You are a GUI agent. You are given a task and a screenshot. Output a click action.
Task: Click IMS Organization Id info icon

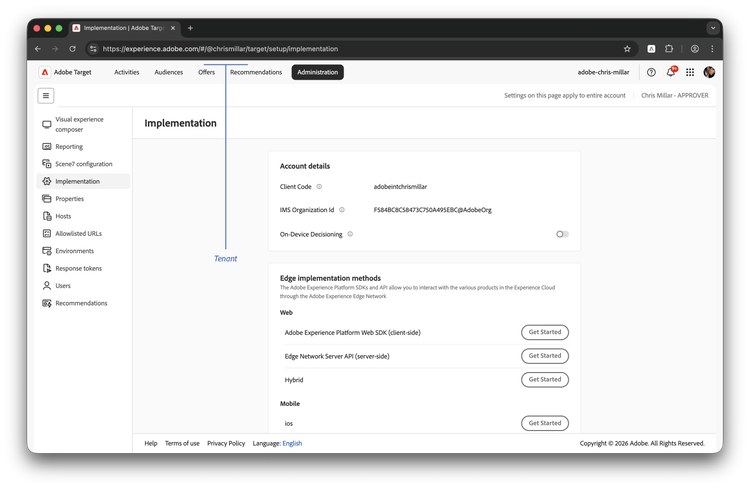(342, 210)
